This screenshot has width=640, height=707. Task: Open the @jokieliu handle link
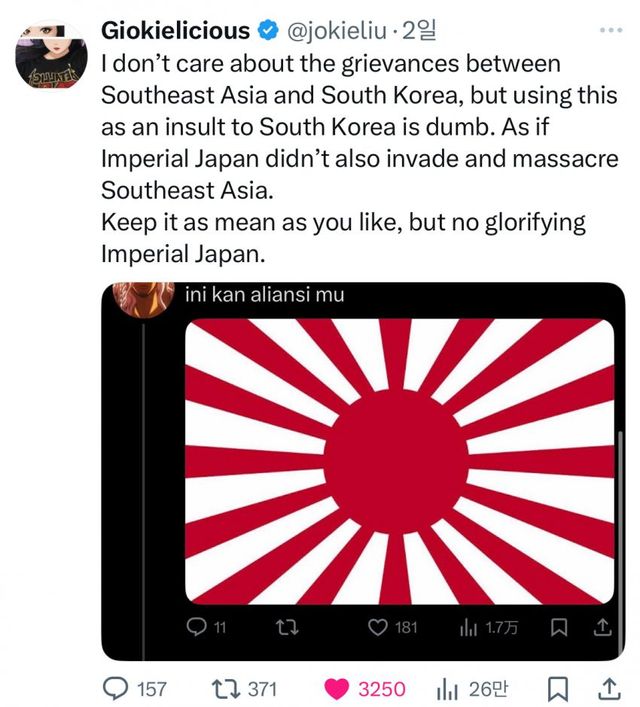336,31
